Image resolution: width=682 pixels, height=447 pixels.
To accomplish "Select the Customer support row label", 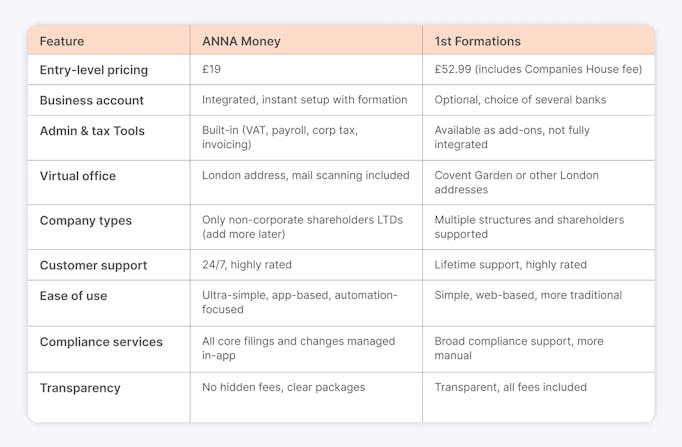I will (93, 265).
